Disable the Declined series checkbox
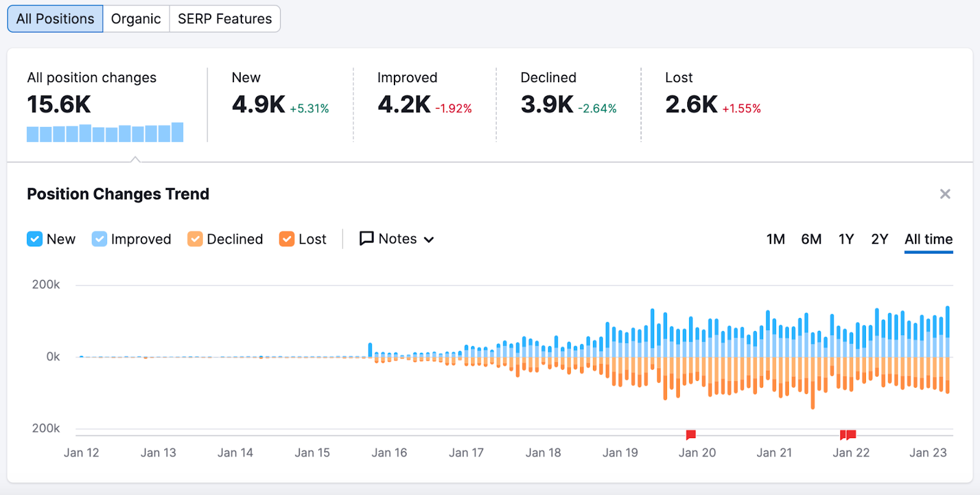The image size is (980, 495). [195, 239]
